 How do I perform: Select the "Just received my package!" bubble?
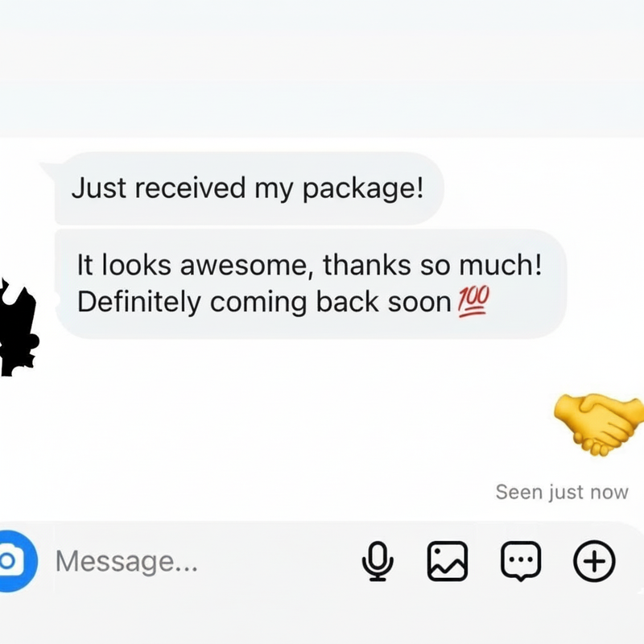point(249,188)
